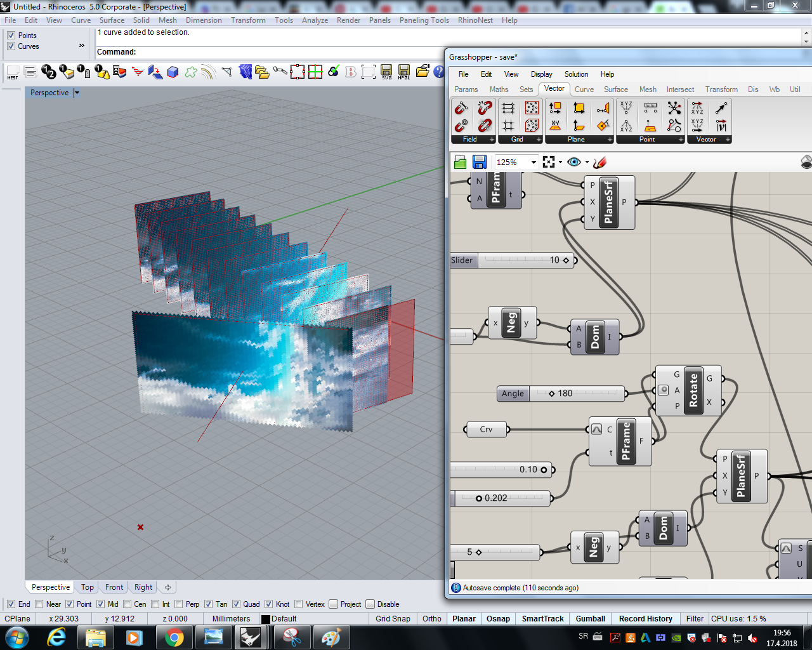This screenshot has height=650, width=812.
Task: Check the Disable osnap checkbox
Action: 370,604
